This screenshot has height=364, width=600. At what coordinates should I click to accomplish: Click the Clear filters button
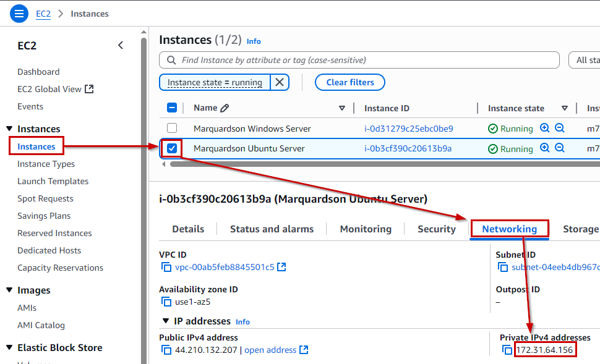(350, 82)
